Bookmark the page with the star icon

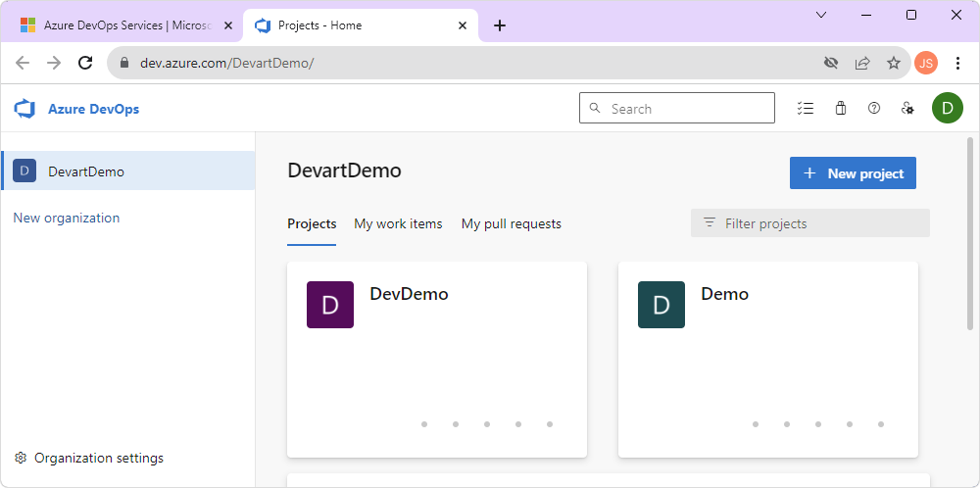pos(894,63)
